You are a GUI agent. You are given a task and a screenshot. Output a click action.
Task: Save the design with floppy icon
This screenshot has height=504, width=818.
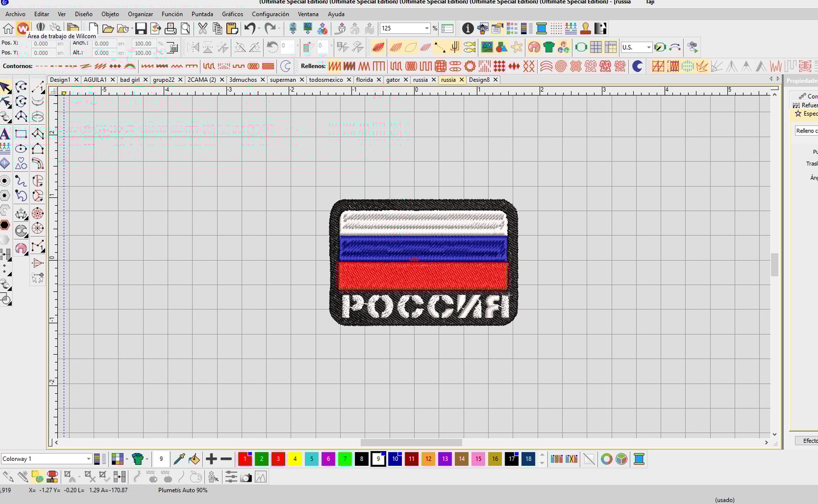click(x=141, y=28)
